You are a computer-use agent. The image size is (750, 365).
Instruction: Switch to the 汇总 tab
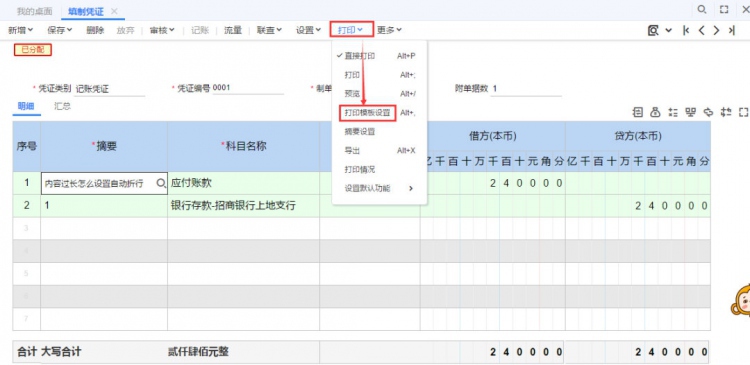(x=63, y=106)
